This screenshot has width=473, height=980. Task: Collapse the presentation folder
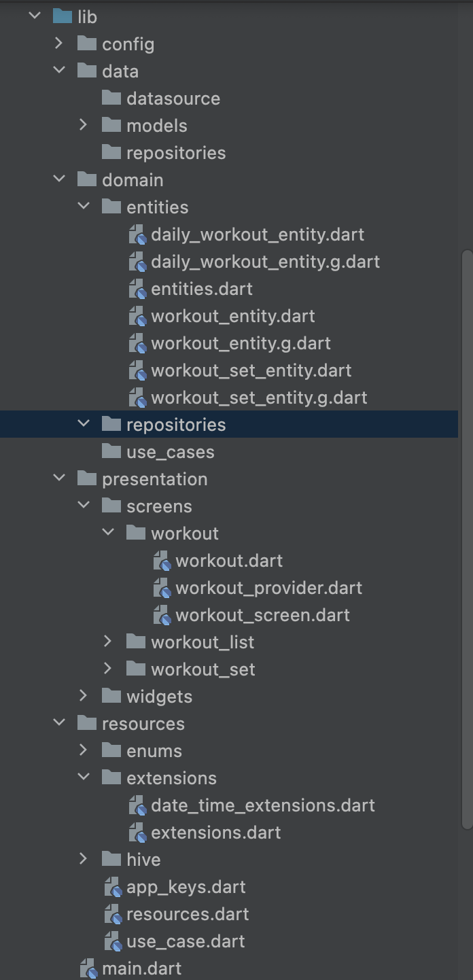(x=59, y=479)
